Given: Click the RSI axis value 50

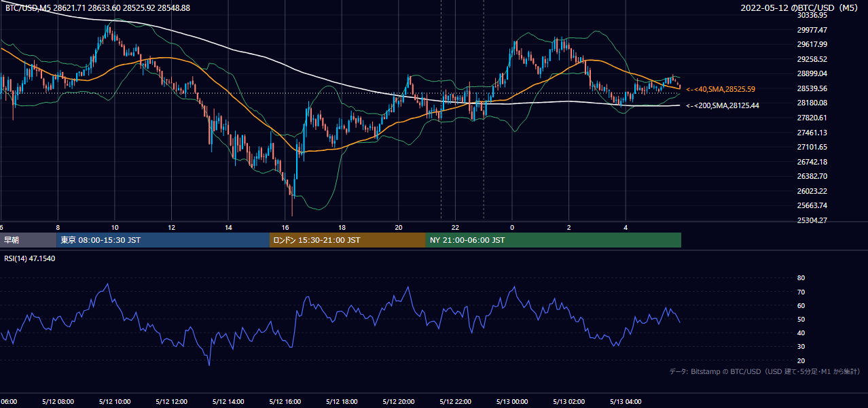Looking at the screenshot, I should (801, 319).
